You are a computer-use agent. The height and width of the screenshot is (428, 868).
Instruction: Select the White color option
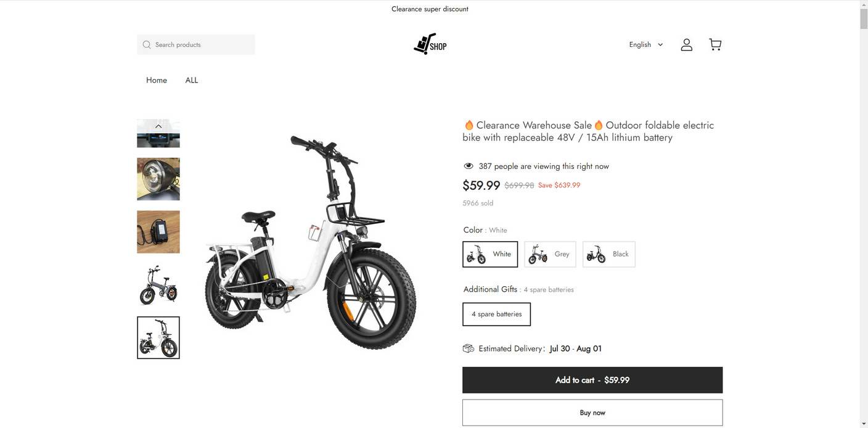(x=490, y=254)
